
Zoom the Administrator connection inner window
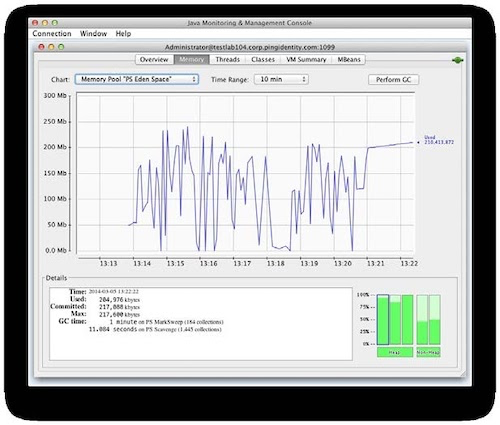pyautogui.click(x=61, y=47)
